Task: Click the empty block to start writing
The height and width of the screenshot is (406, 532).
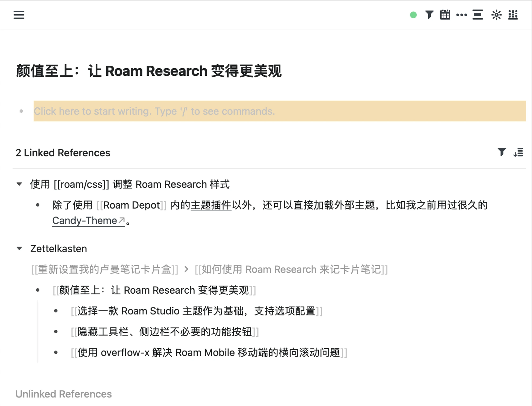Action: pyautogui.click(x=280, y=111)
